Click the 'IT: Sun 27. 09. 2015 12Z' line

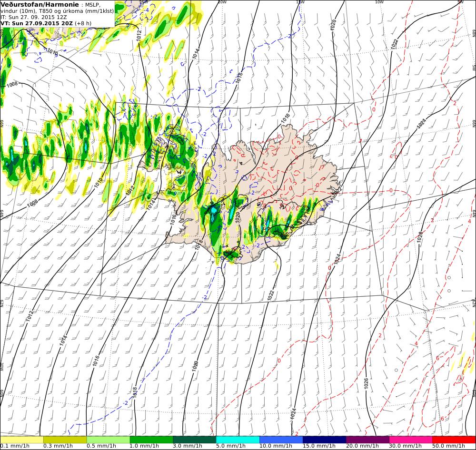tap(34, 17)
